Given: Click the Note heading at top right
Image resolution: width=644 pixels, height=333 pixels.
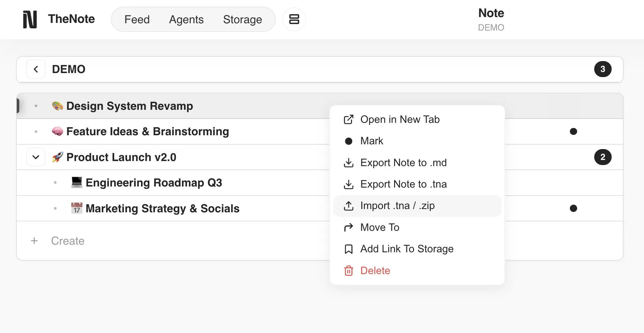Looking at the screenshot, I should click(x=491, y=13).
